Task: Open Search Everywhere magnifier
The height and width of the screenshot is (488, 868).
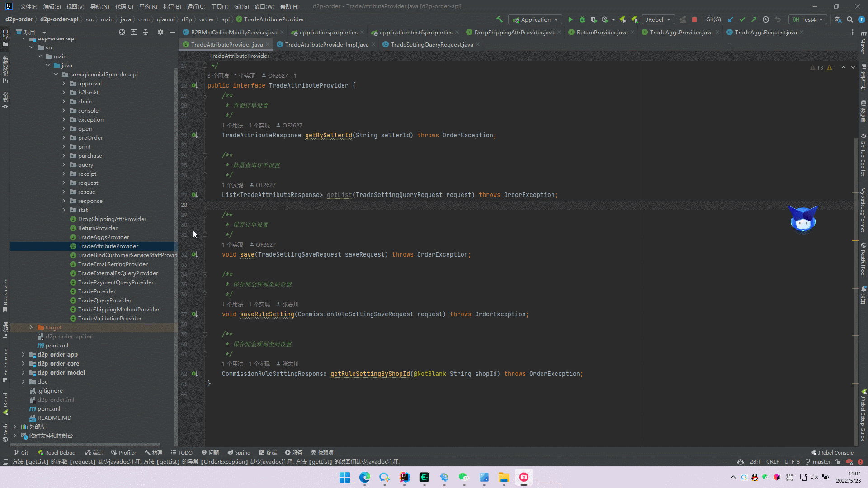Action: tap(850, 19)
